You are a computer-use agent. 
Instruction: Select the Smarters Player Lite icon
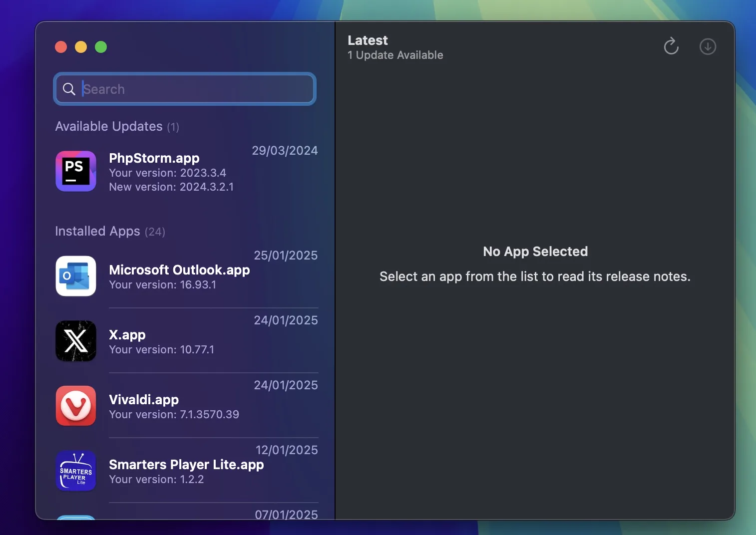coord(76,471)
